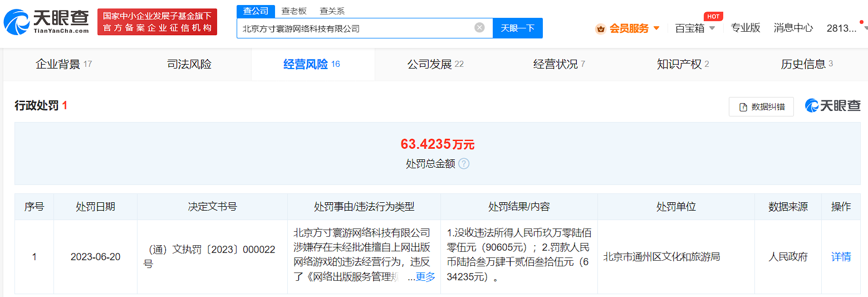Image resolution: width=868 pixels, height=297 pixels.
Task: Click the 处罚事由/违法行为类型 column header
Action: tap(364, 207)
